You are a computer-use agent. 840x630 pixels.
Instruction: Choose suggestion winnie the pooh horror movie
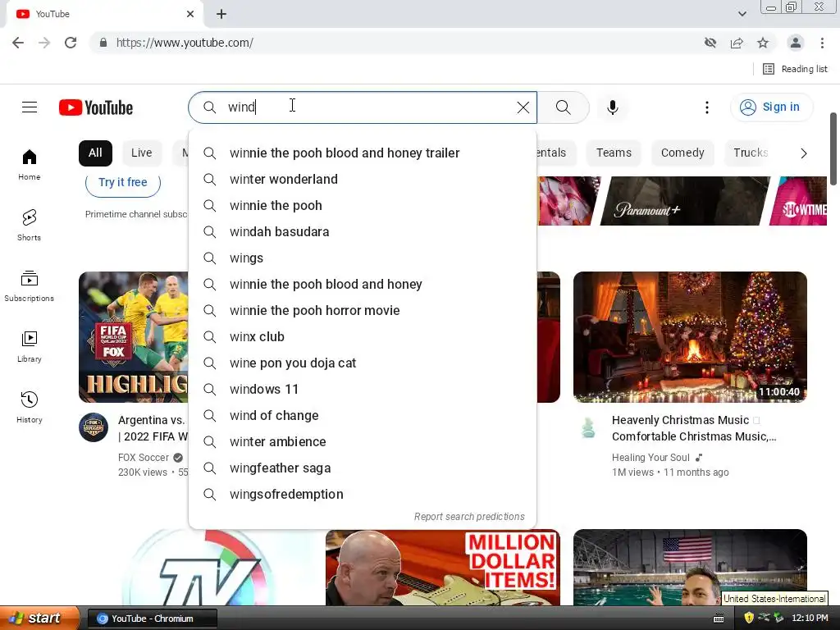pos(363,311)
